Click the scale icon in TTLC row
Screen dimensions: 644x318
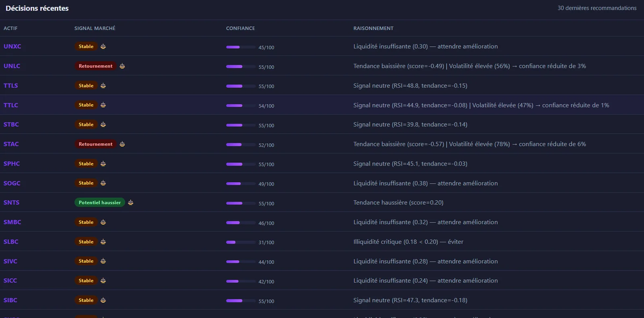[103, 105]
